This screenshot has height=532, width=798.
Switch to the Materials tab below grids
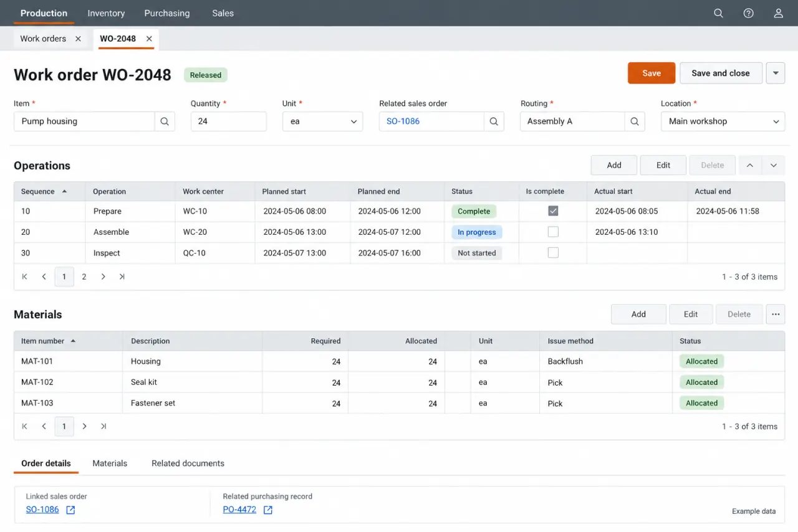tap(110, 463)
